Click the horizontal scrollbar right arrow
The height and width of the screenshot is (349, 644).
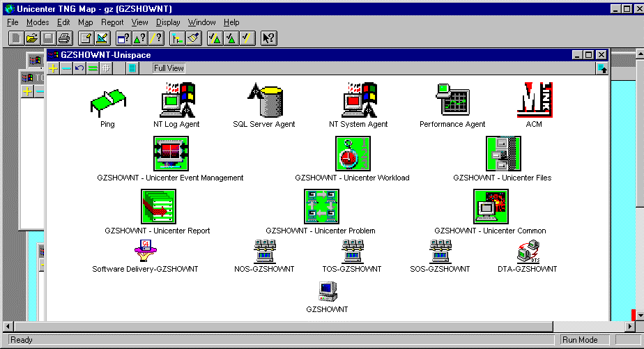[630, 327]
